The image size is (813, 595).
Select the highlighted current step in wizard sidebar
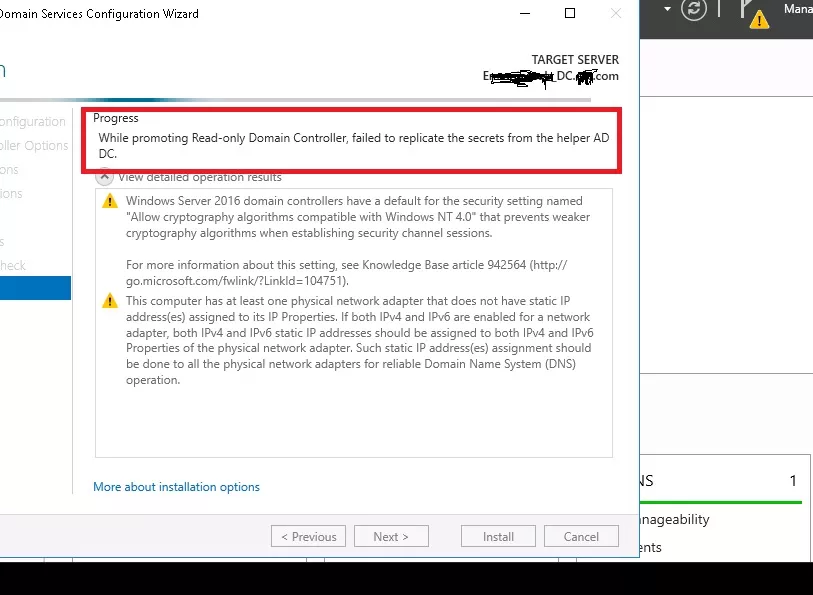pyautogui.click(x=35, y=288)
